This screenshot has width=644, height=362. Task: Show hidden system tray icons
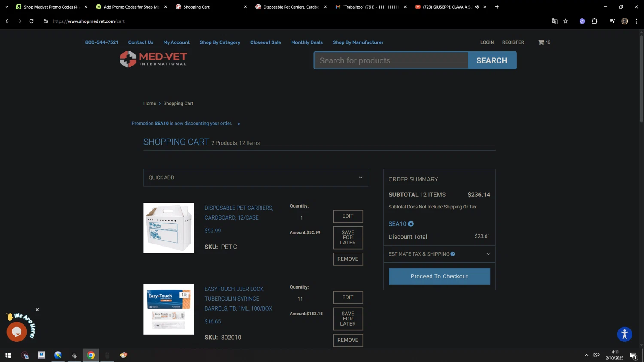586,355
